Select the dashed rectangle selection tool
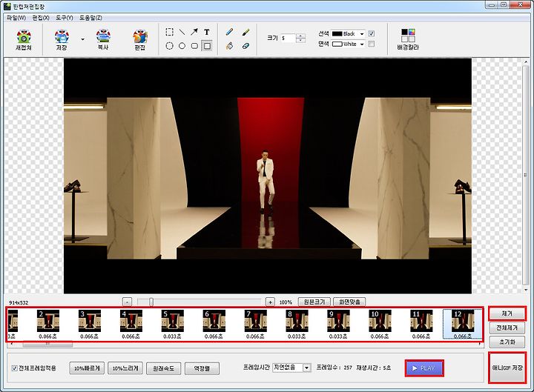This screenshot has height=392, width=534. point(169,32)
